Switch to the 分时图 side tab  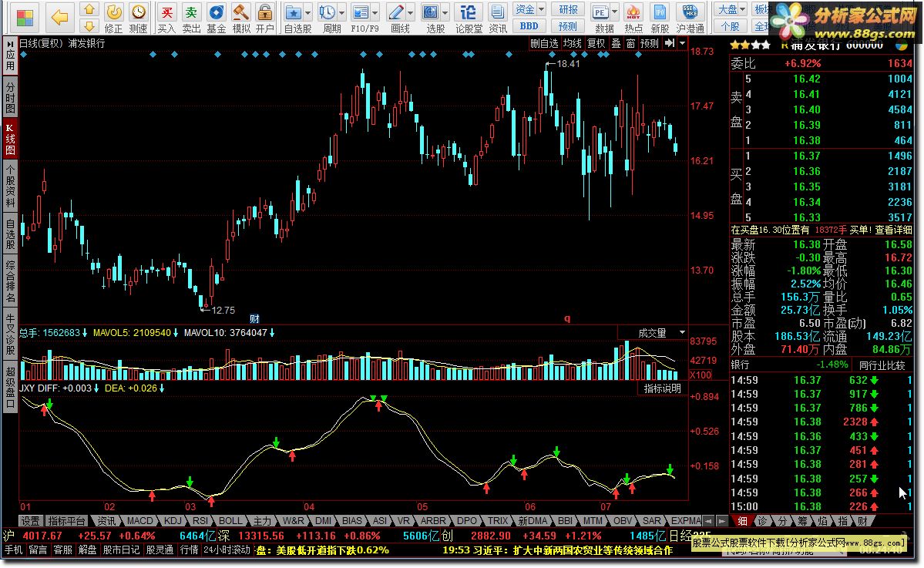10,98
